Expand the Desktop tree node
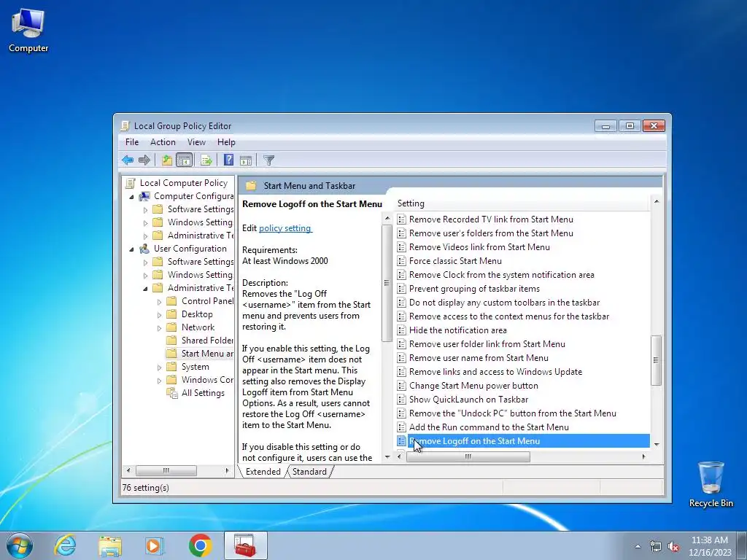 (x=159, y=315)
